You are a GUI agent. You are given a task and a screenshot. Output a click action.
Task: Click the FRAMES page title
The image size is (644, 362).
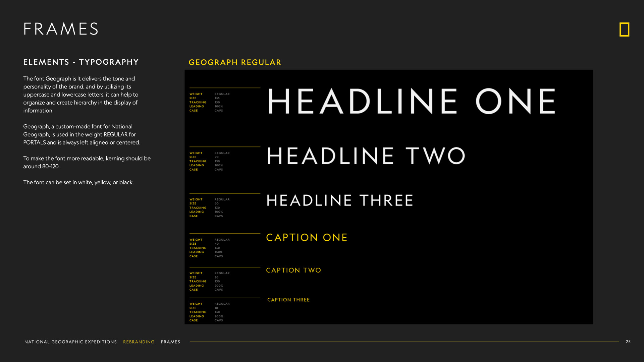61,29
